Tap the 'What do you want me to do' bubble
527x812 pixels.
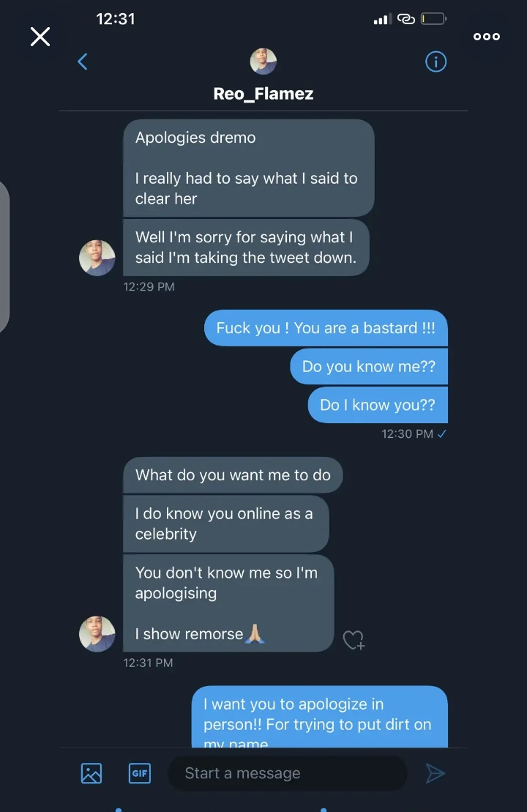click(x=233, y=475)
